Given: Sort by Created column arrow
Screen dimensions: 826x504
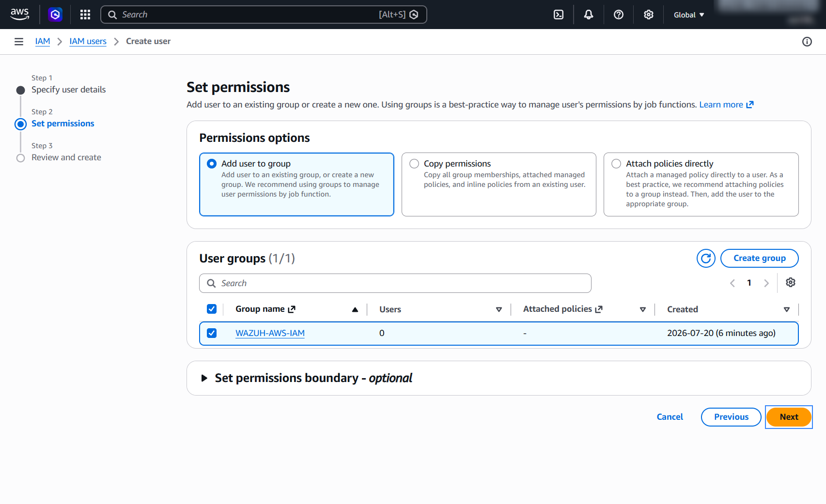Looking at the screenshot, I should click(x=787, y=309).
